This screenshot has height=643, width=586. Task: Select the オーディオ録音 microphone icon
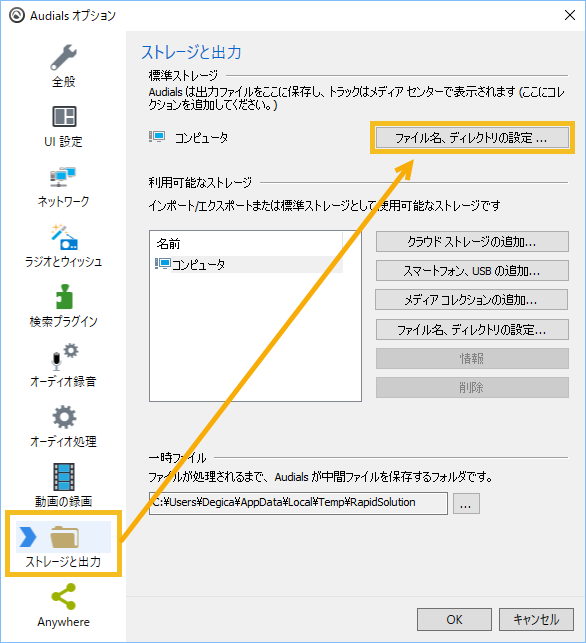click(64, 356)
